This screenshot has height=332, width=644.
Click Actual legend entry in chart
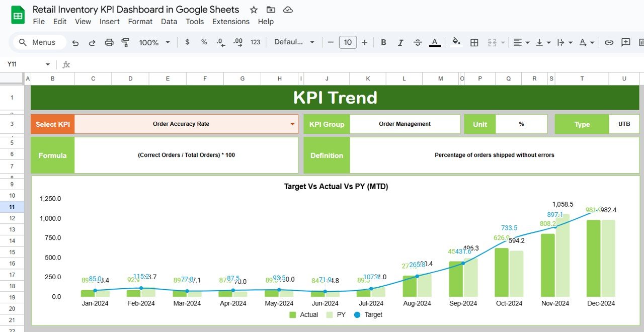(303, 314)
